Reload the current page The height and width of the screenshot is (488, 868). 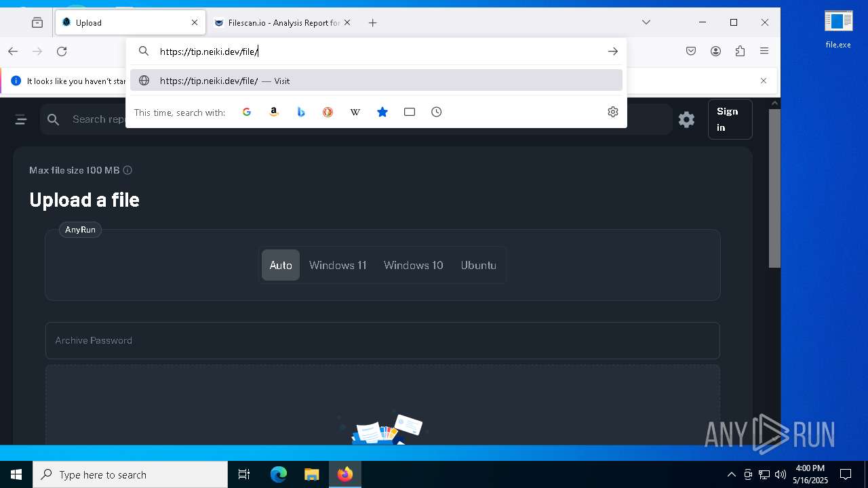click(62, 51)
